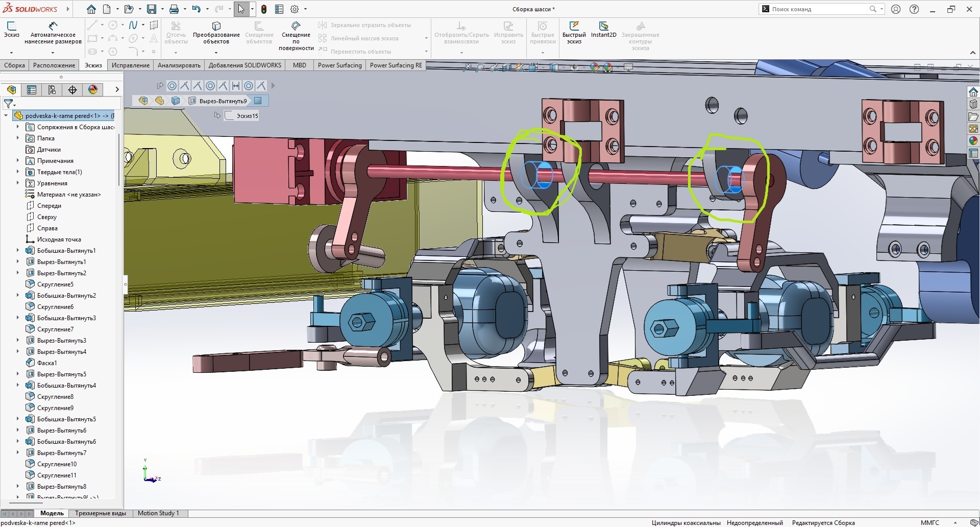Click the Rebuild traffic light icon
Screen dimensions: 980x527
pos(264,9)
